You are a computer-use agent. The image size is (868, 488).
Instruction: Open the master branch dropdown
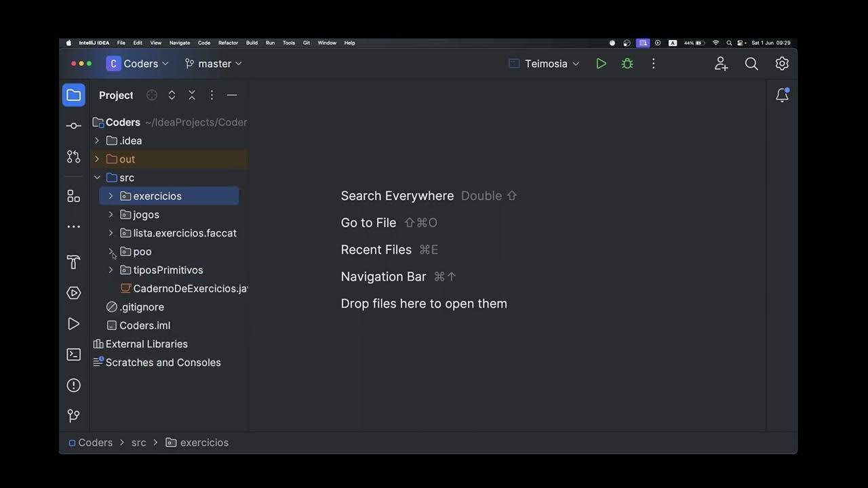[213, 64]
